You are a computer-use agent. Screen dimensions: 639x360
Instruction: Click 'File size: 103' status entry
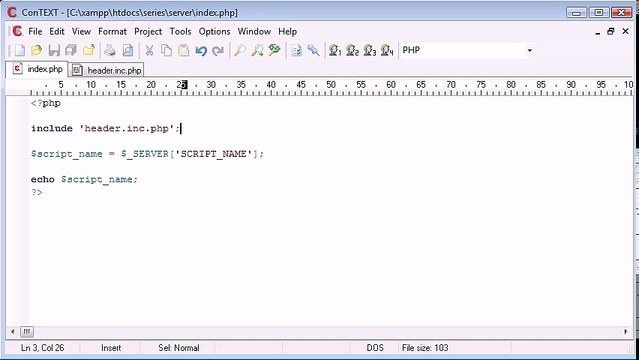pyautogui.click(x=425, y=348)
